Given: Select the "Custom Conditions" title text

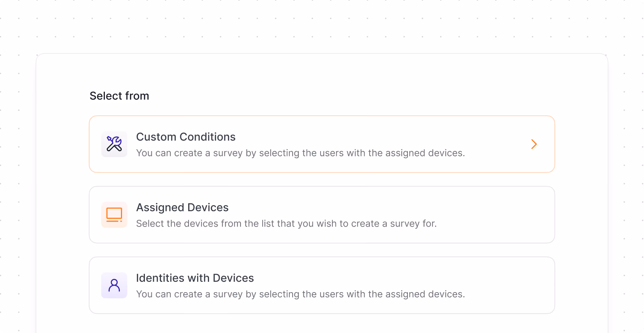Looking at the screenshot, I should tap(186, 137).
